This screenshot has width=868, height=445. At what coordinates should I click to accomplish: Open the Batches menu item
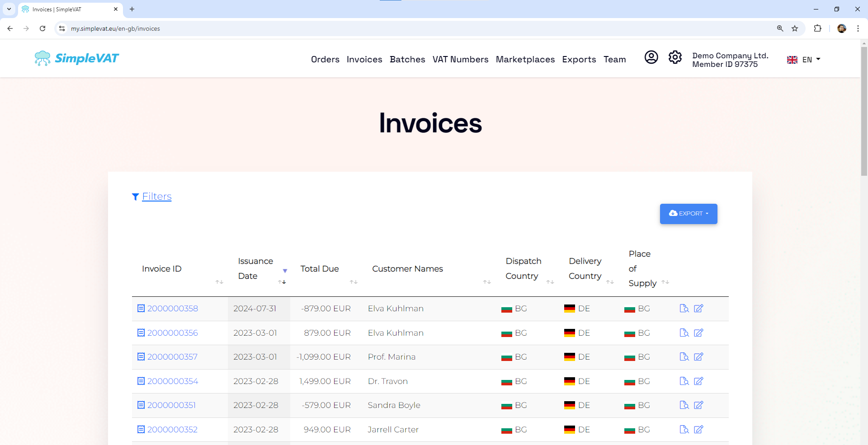(x=407, y=59)
